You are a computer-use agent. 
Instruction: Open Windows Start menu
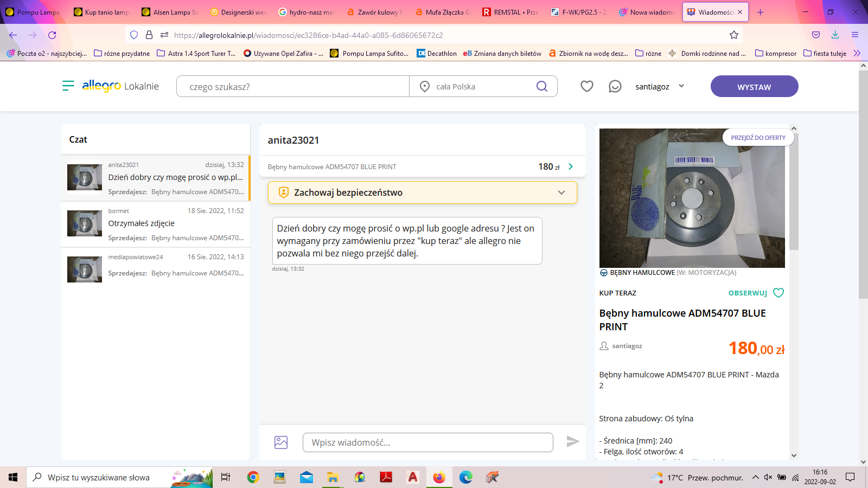coord(13,477)
